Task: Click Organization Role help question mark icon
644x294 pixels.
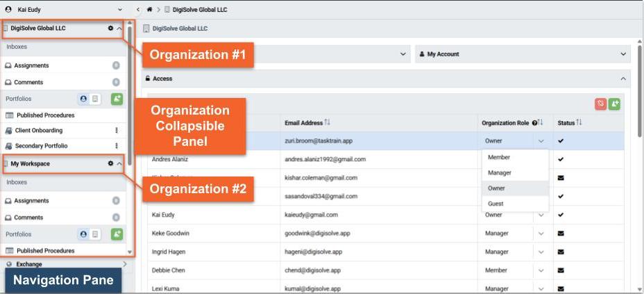Action: click(x=535, y=123)
